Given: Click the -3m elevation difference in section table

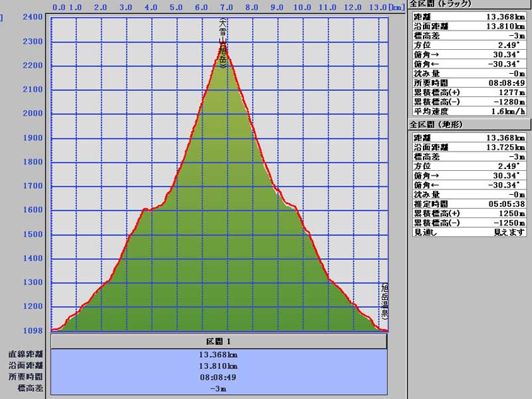Looking at the screenshot, I should pyautogui.click(x=219, y=388).
